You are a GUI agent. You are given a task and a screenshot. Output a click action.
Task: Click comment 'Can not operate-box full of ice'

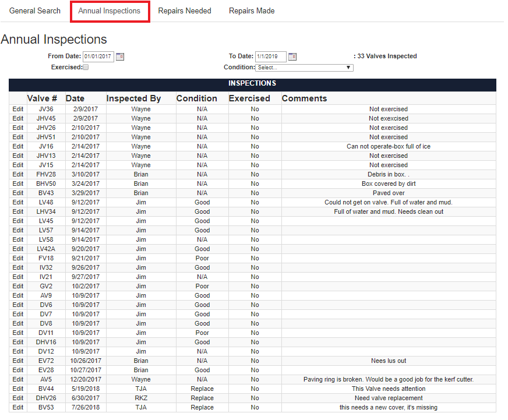(389, 146)
